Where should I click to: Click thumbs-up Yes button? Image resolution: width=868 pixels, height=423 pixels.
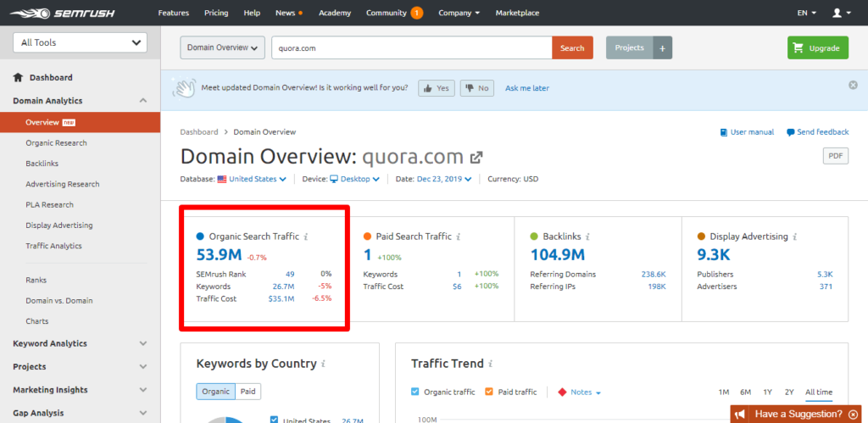tap(437, 88)
